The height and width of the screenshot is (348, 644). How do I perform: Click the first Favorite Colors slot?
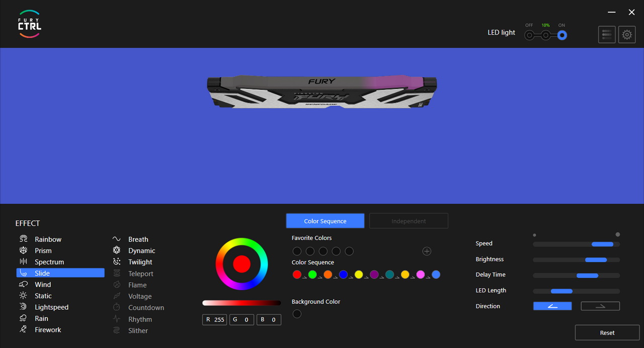pyautogui.click(x=297, y=251)
